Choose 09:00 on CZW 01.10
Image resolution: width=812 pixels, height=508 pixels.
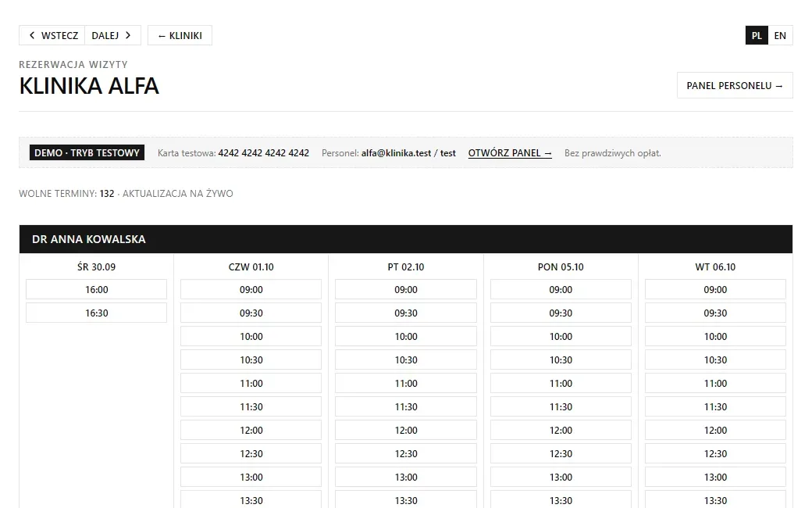coord(251,289)
